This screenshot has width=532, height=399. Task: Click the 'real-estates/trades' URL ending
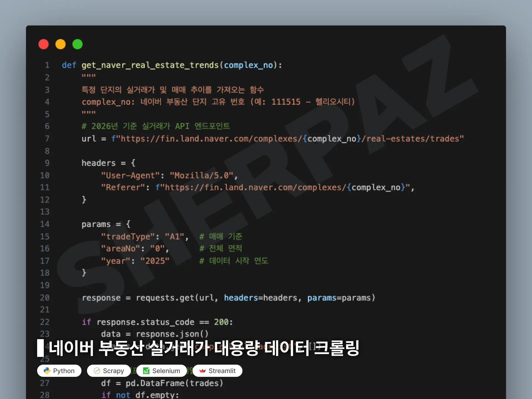point(413,139)
